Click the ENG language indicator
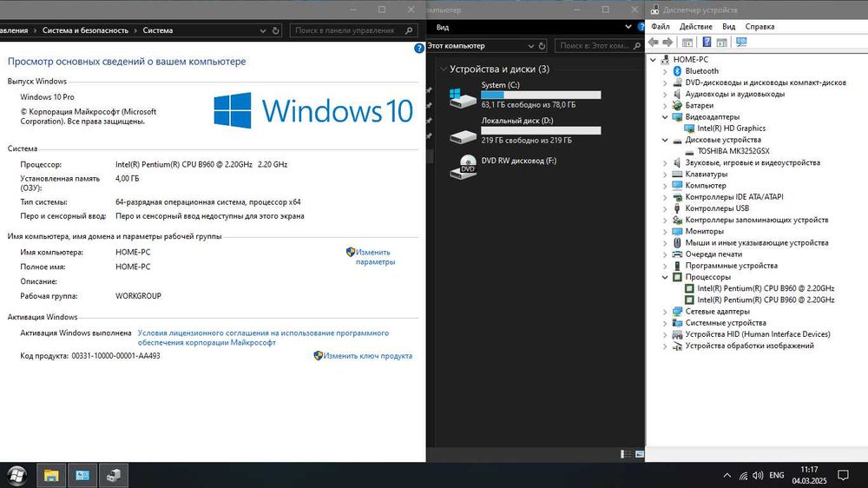 click(777, 475)
